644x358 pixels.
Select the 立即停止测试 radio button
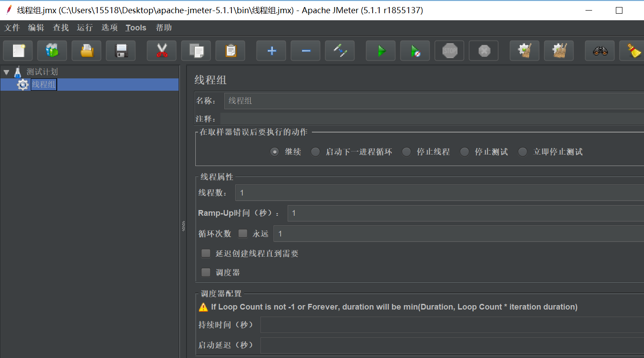[x=523, y=152]
